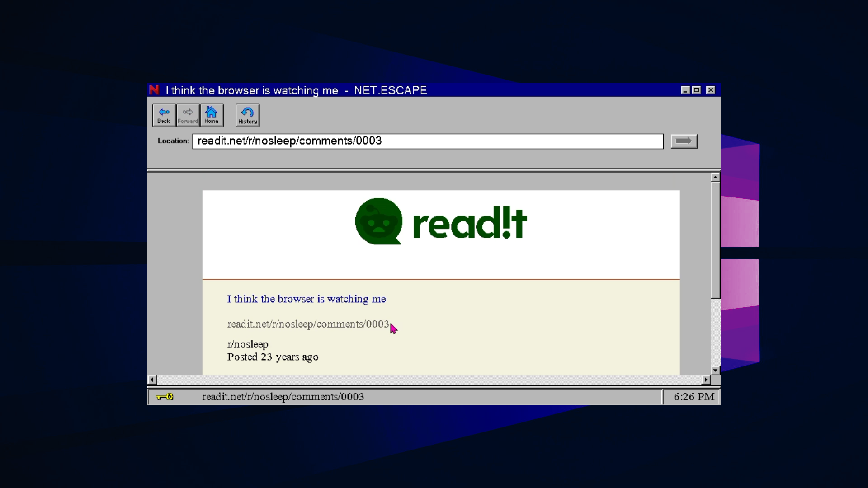Click the 6:26 PM clock display
Image resolution: width=868 pixels, height=488 pixels.
693,397
